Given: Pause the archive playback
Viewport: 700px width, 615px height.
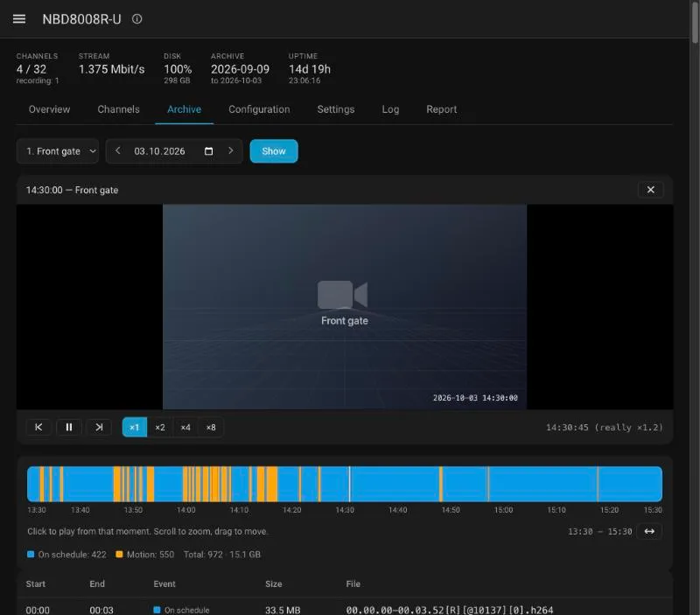Looking at the screenshot, I should (x=69, y=427).
